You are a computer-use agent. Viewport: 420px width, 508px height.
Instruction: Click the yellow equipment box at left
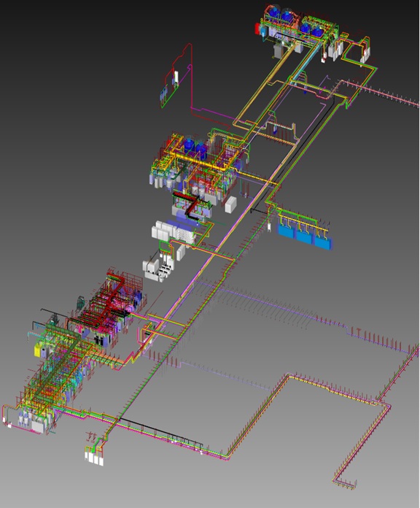[x=38, y=350]
